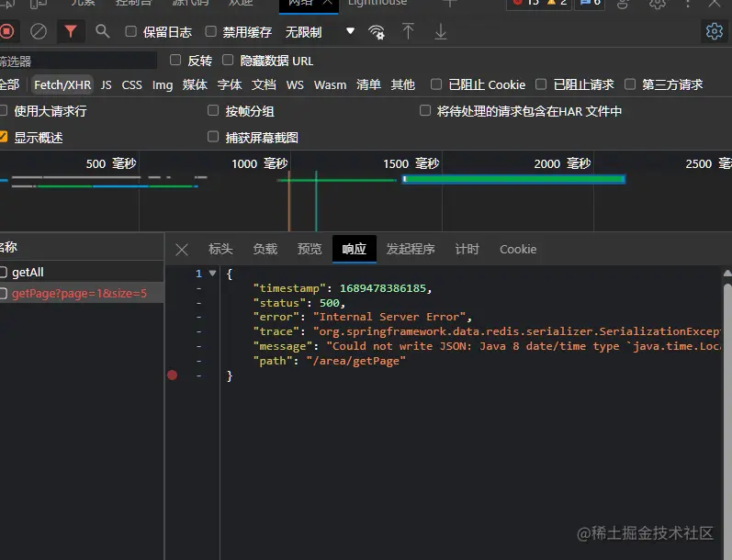Select Fetch/XHR filter type
The image size is (732, 560).
(x=62, y=85)
